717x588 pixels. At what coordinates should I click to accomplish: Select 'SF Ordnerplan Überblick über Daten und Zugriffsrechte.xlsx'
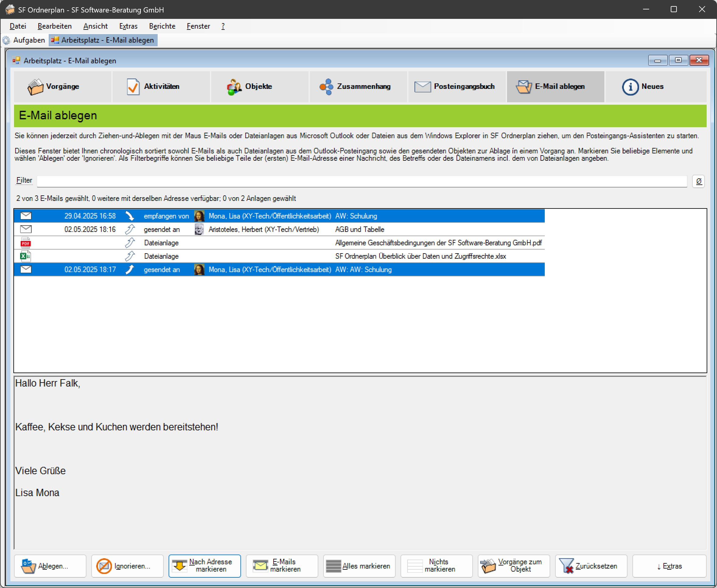[420, 256]
